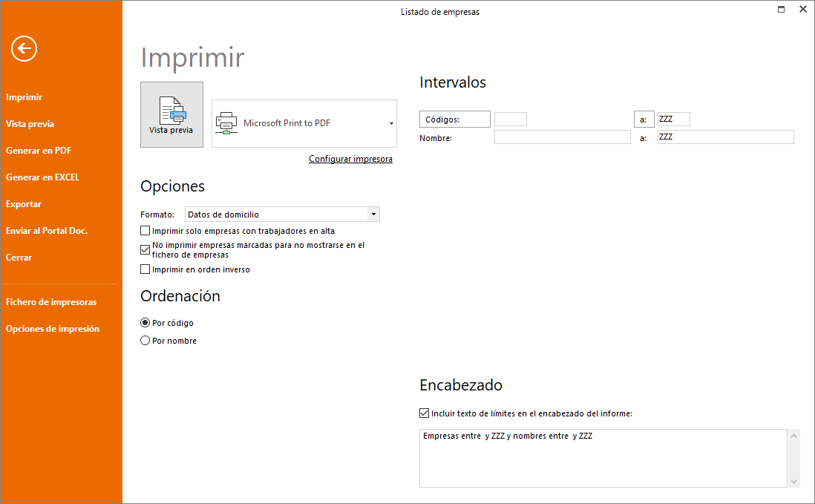815x504 pixels.
Task: Choose Generar en PDF from sidebar
Action: pos(39,151)
